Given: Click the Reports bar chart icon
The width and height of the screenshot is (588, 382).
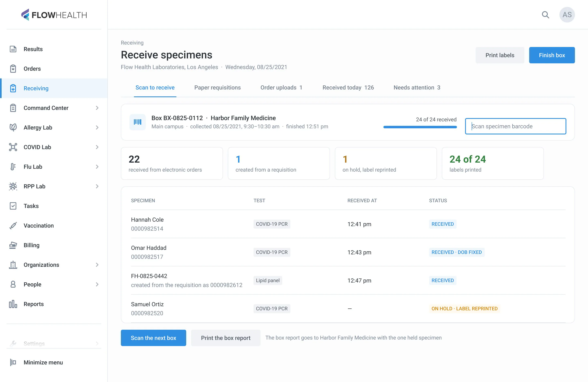Looking at the screenshot, I should (x=13, y=304).
